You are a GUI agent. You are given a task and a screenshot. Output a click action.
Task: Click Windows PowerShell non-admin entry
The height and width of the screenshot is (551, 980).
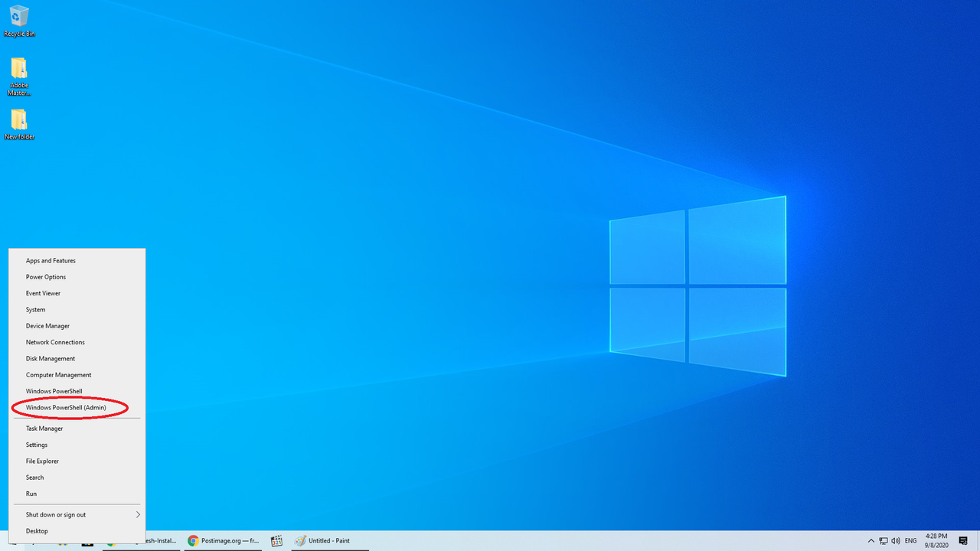(77, 391)
